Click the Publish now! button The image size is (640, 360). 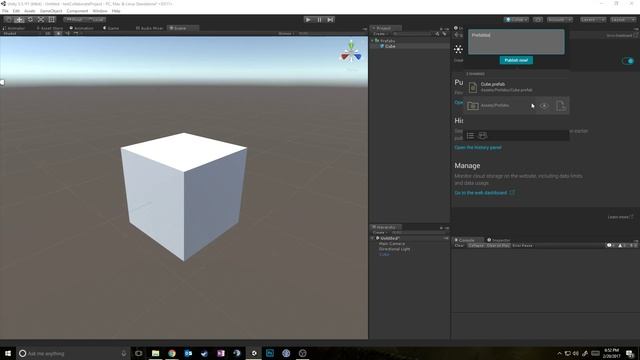[x=516, y=60]
